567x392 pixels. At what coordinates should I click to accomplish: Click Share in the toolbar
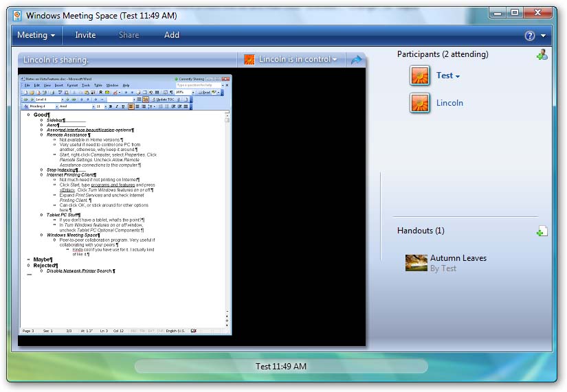coord(129,35)
